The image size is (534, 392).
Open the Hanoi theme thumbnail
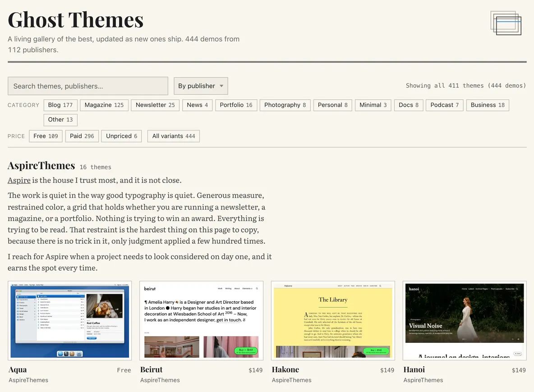point(465,320)
